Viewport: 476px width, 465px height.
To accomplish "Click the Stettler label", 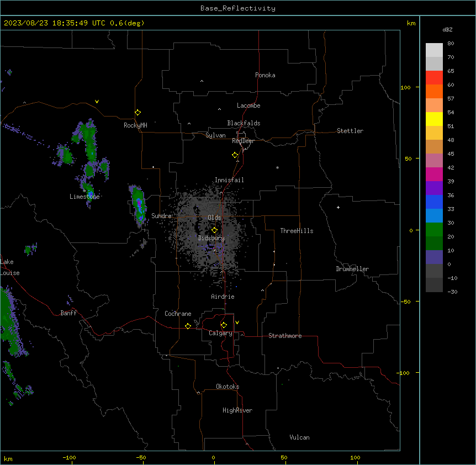I will (x=350, y=131).
